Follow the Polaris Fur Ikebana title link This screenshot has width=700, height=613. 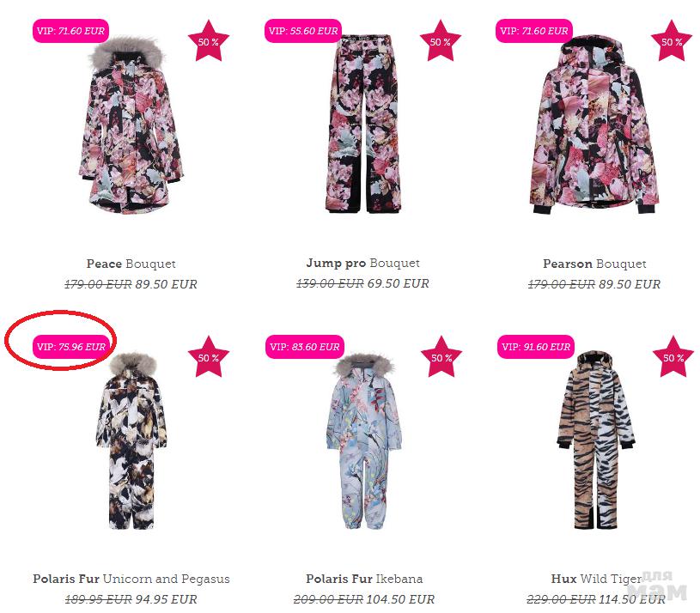point(364,579)
